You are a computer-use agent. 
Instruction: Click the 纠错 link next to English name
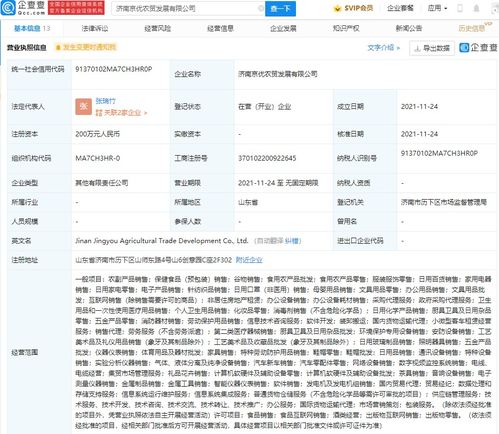[x=292, y=241]
